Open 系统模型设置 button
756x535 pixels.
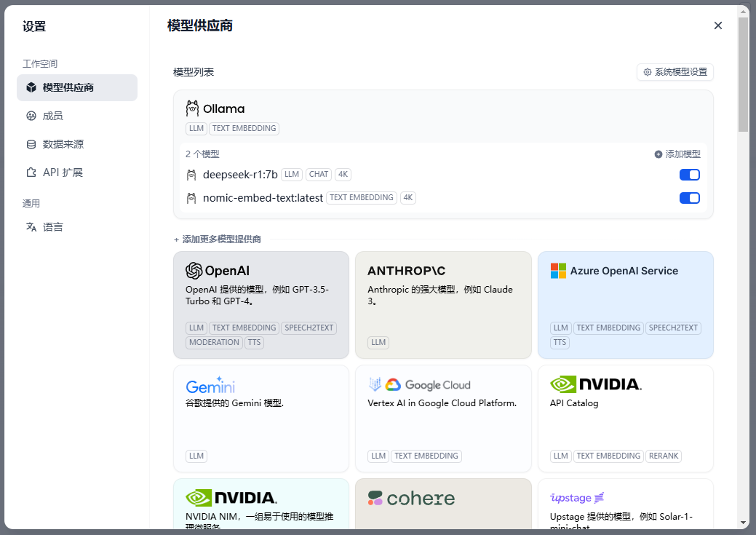pyautogui.click(x=675, y=72)
